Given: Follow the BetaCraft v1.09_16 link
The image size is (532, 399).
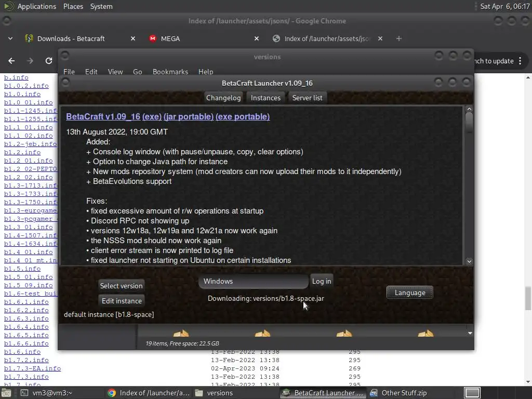Looking at the screenshot, I should tap(103, 117).
